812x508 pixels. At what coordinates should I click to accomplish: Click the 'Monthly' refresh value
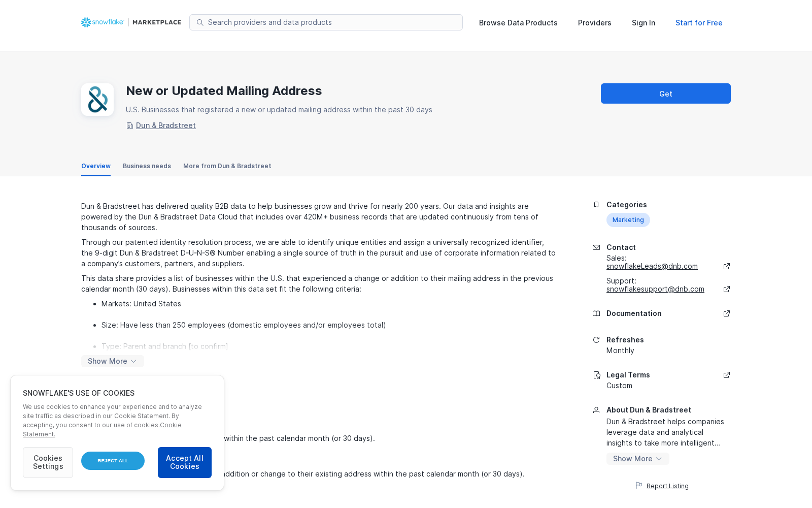coord(620,351)
